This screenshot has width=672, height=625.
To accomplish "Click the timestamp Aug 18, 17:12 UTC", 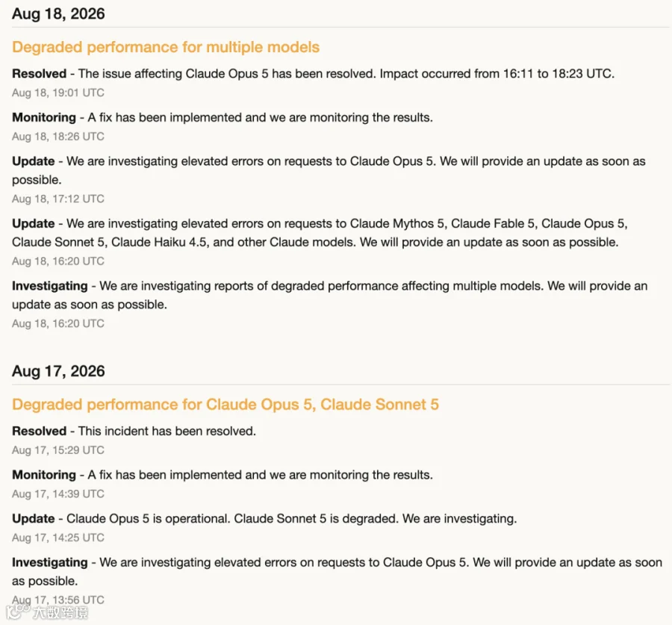I will click(x=58, y=199).
